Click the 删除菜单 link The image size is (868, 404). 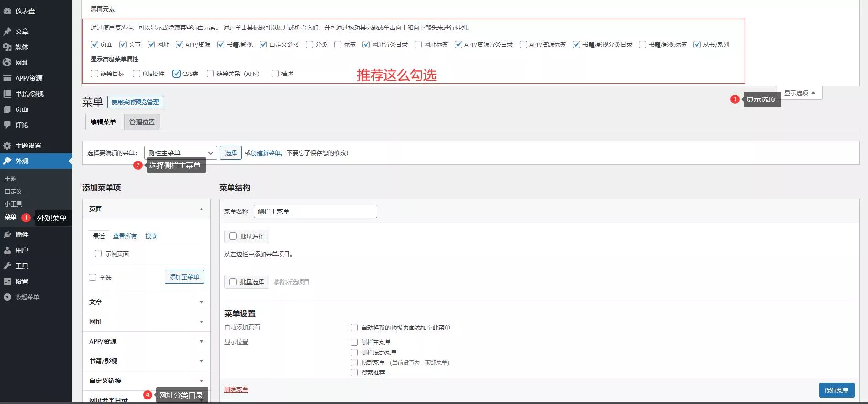coord(236,389)
